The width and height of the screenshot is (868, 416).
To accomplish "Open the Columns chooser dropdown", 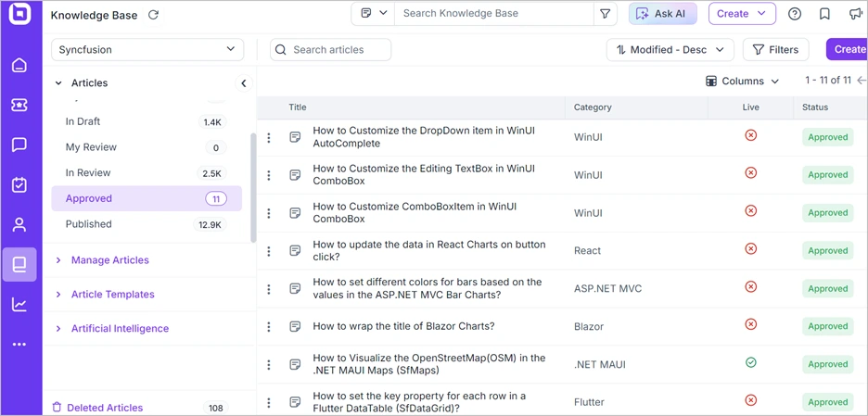I will (x=742, y=82).
